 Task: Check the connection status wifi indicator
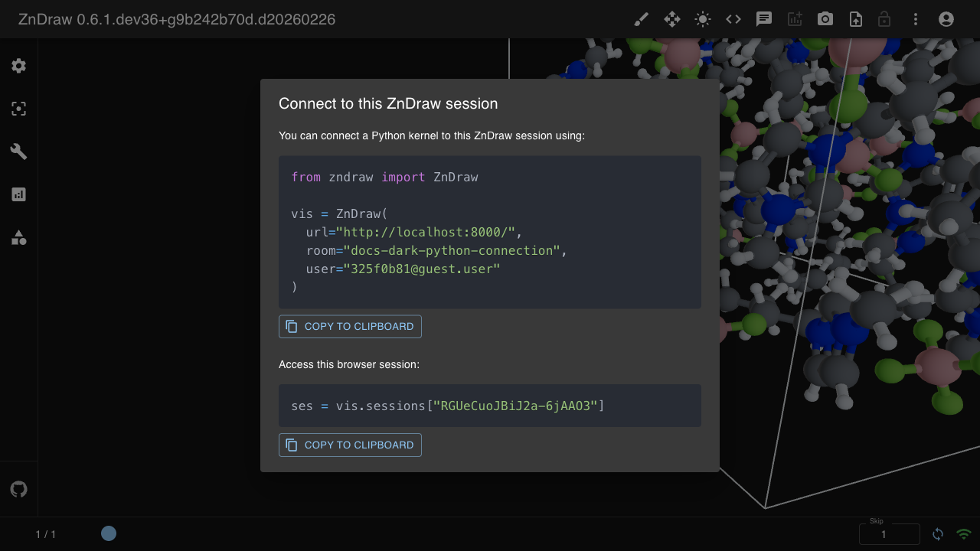pyautogui.click(x=964, y=533)
